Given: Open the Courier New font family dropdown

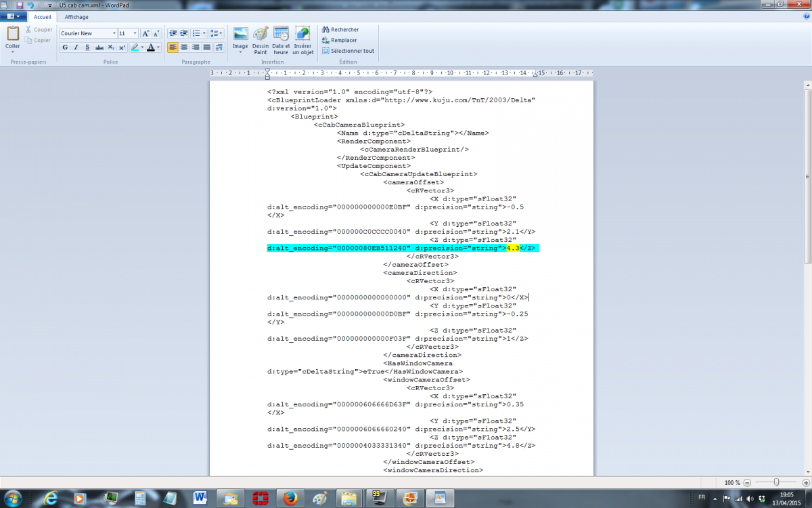Looking at the screenshot, I should (113, 33).
